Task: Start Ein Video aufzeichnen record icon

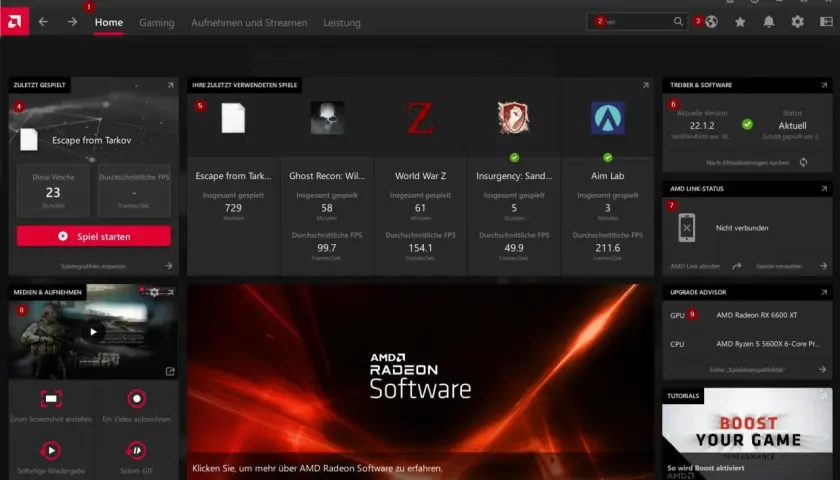Action: pos(137,399)
